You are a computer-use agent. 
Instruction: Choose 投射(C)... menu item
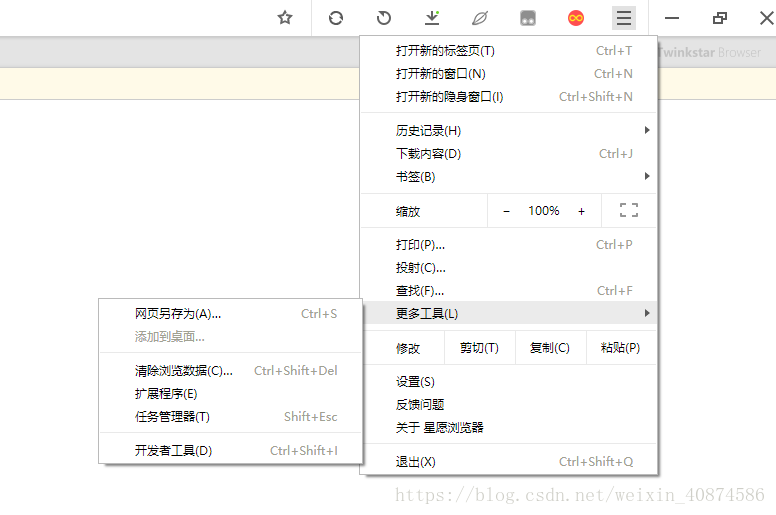tap(508, 268)
